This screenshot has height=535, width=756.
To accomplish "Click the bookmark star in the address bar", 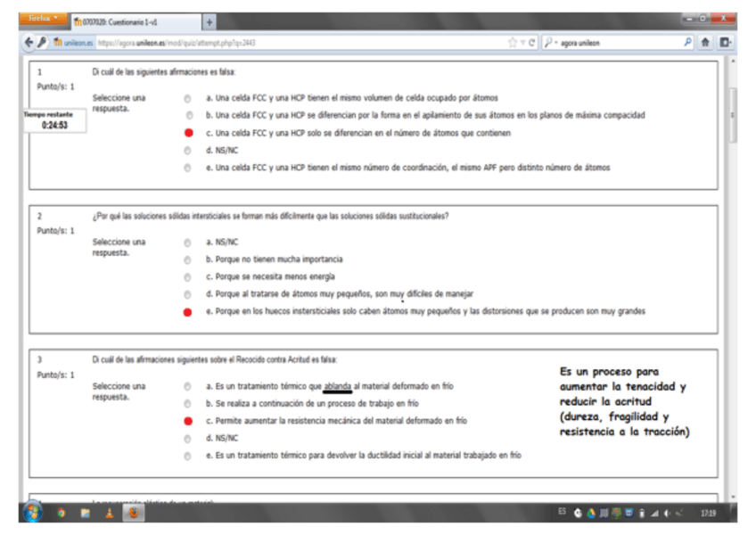I will 513,42.
